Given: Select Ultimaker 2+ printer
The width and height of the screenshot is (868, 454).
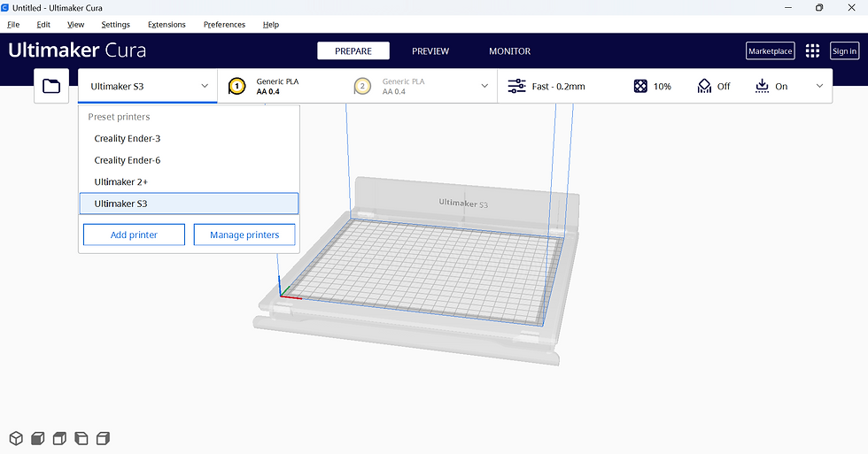Looking at the screenshot, I should click(189, 182).
